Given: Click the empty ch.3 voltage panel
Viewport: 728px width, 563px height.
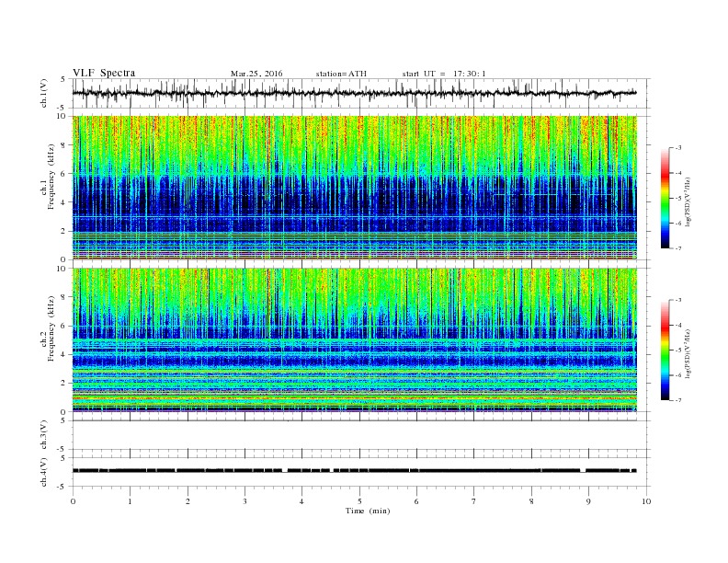Looking at the screenshot, I should pos(361,435).
